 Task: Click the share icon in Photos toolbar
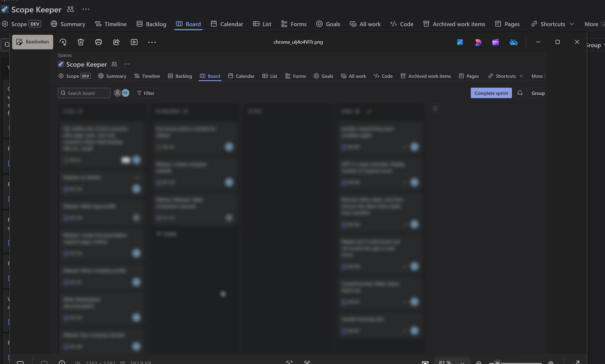[x=116, y=42]
